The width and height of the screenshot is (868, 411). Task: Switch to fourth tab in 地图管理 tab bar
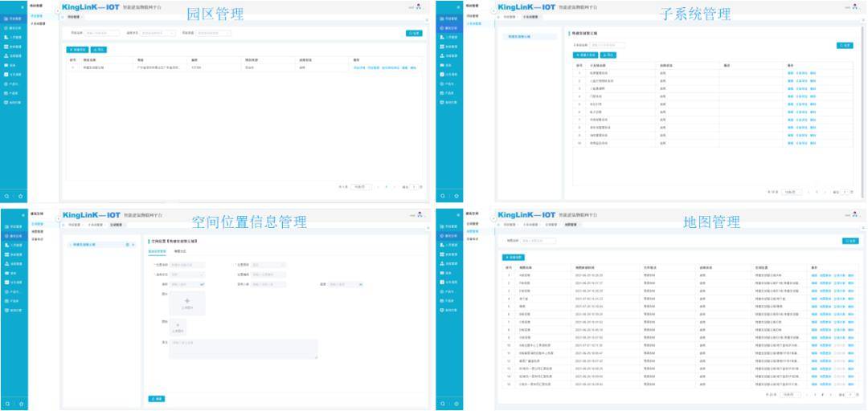(570, 225)
